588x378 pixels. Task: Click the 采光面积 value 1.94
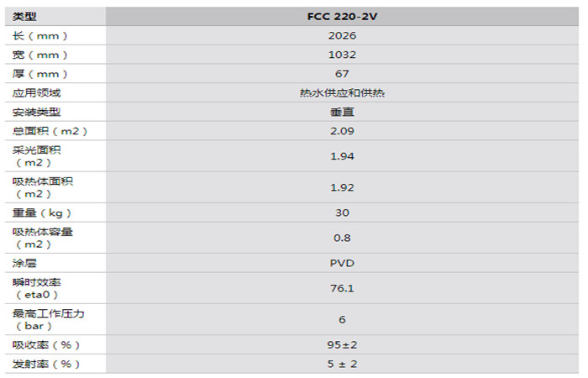[342, 155]
